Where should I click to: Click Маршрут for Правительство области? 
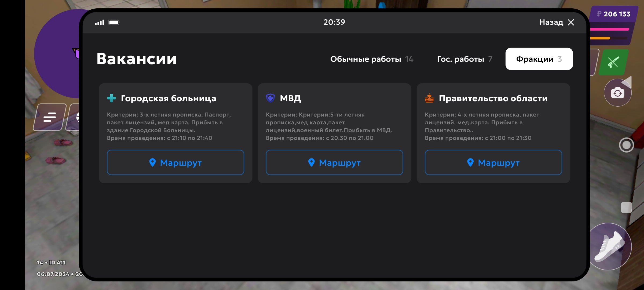click(493, 162)
